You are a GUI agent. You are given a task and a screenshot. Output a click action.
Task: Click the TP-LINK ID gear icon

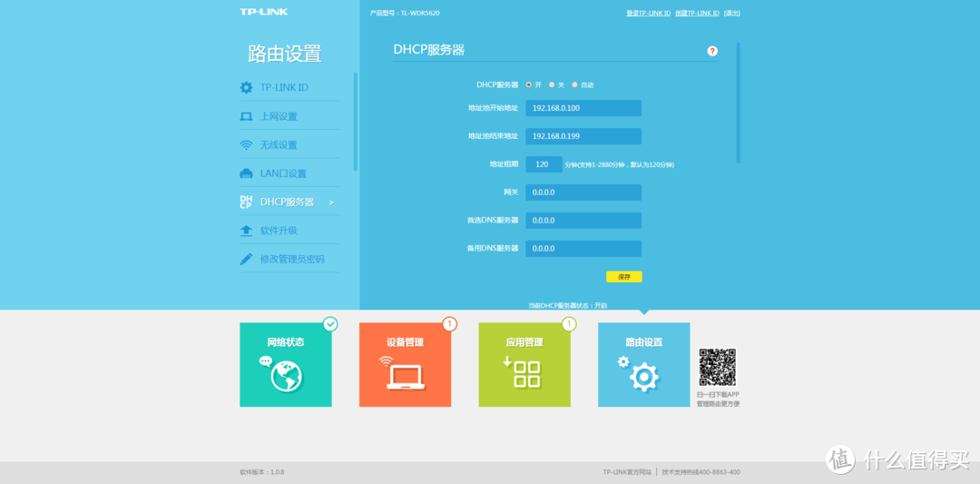pos(246,87)
